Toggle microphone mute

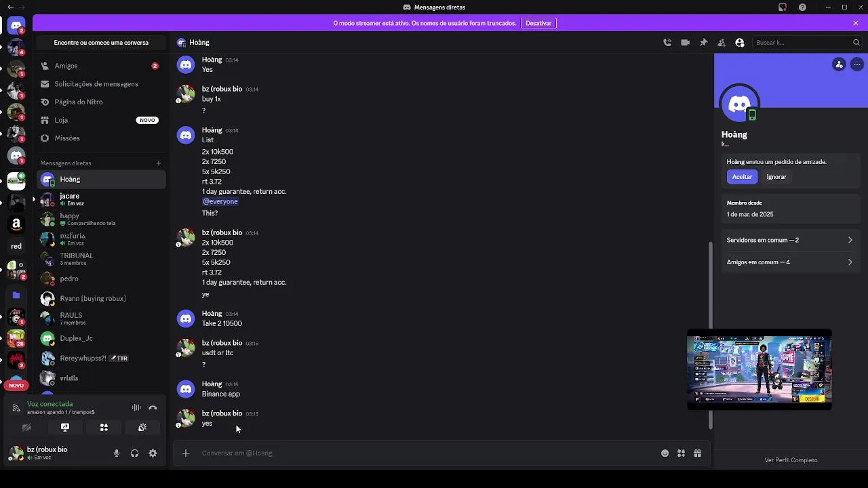[x=117, y=453]
